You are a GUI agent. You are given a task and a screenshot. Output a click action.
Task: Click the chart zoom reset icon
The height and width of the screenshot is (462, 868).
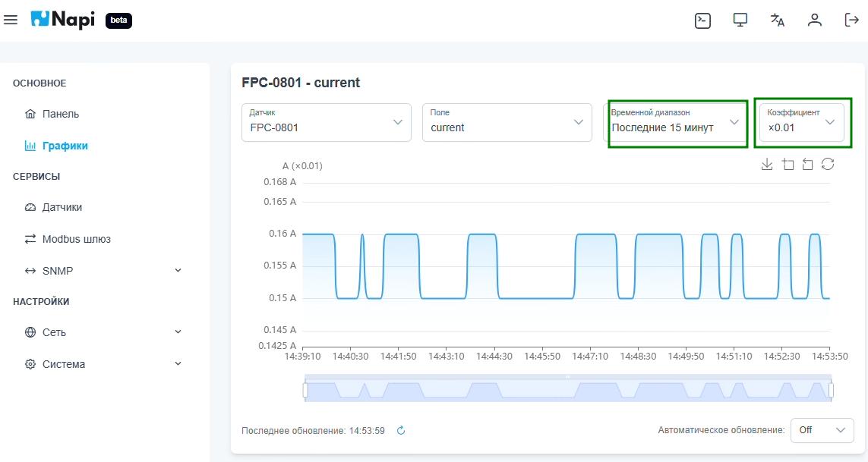[x=807, y=165]
